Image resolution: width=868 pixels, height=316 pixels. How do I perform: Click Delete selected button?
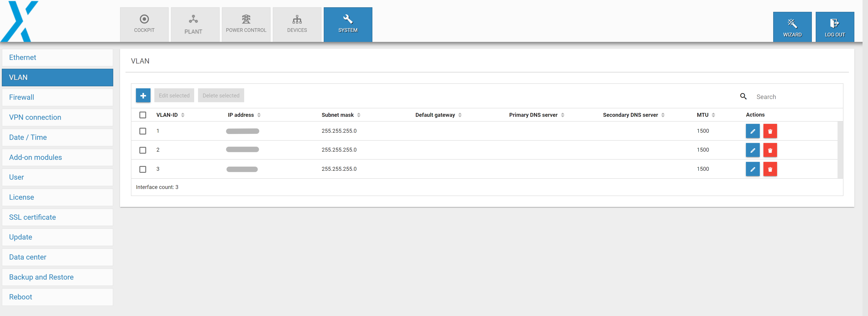point(221,96)
